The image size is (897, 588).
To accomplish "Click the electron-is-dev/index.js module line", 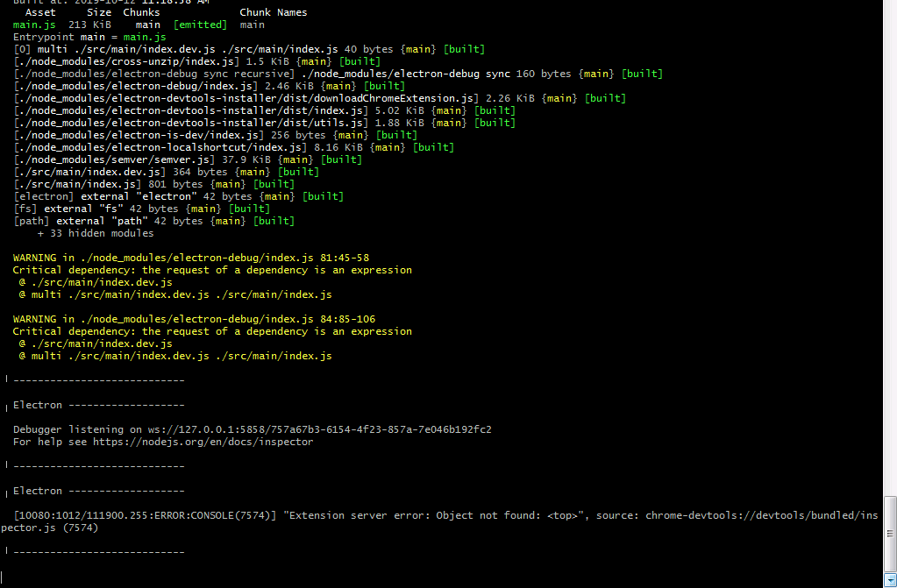I will point(215,135).
